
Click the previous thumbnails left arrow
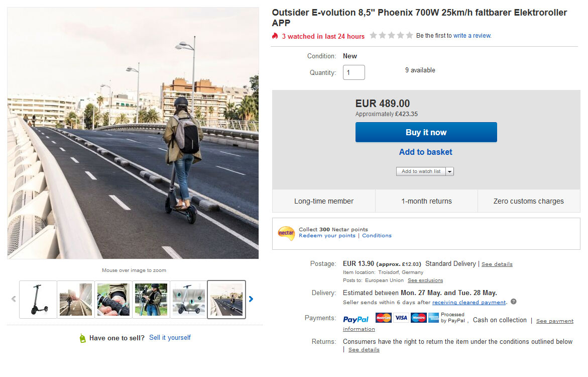[14, 299]
